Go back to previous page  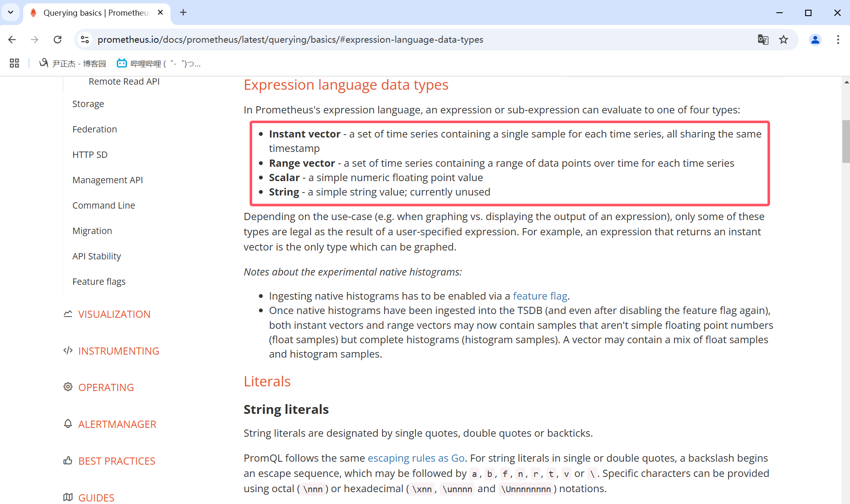(12, 39)
